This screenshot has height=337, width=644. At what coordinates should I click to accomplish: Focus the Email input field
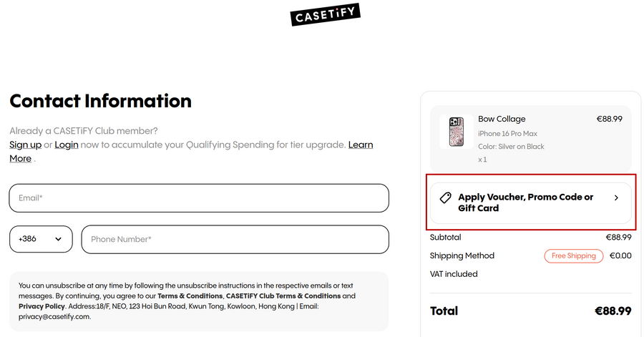199,198
